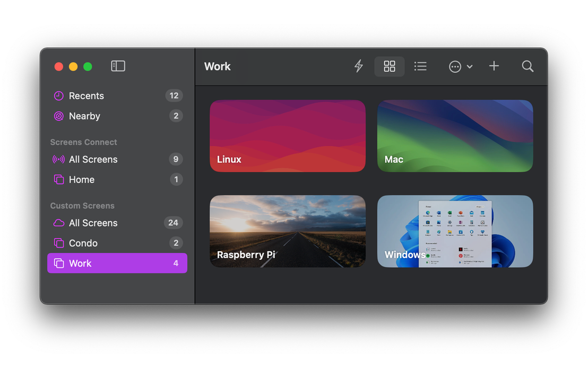Click the stacked squares icon beside Home
The width and height of the screenshot is (588, 378).
pos(59,179)
